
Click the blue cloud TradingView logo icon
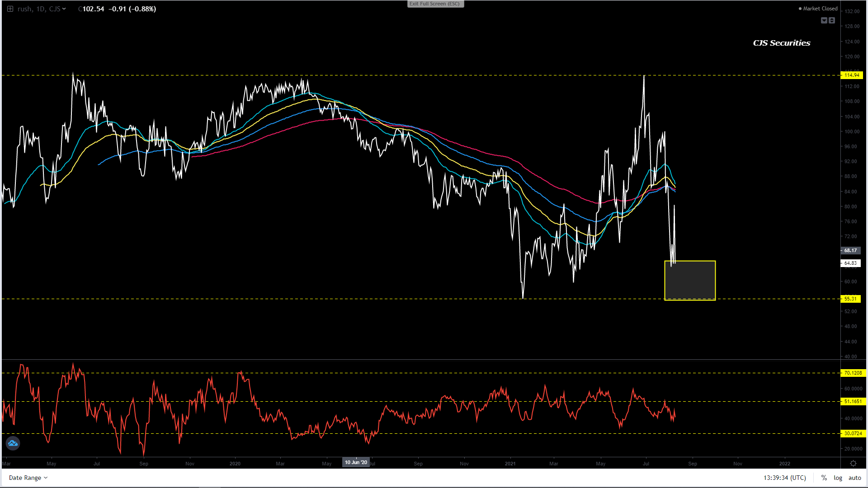click(13, 443)
